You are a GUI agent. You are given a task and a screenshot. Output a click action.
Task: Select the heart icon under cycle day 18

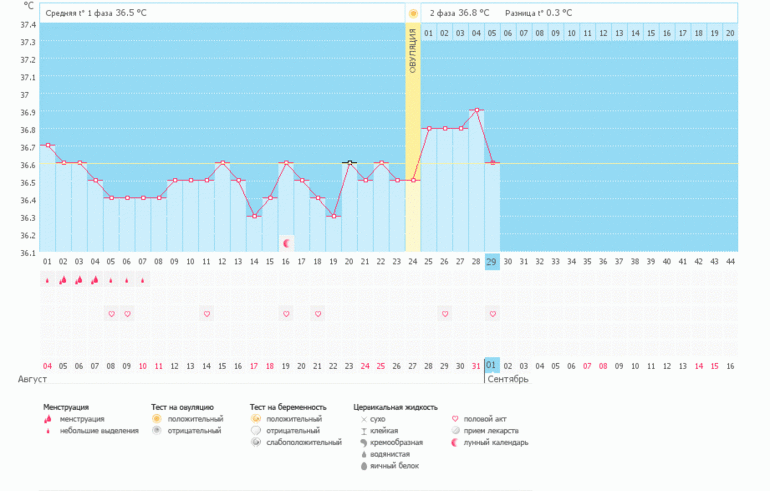pyautogui.click(x=318, y=314)
